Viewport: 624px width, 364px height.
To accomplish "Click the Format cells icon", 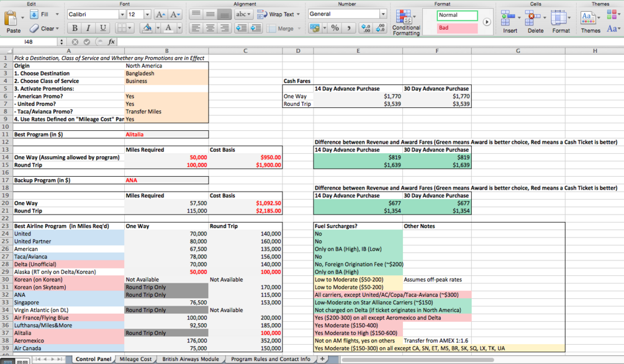I will tap(559, 18).
